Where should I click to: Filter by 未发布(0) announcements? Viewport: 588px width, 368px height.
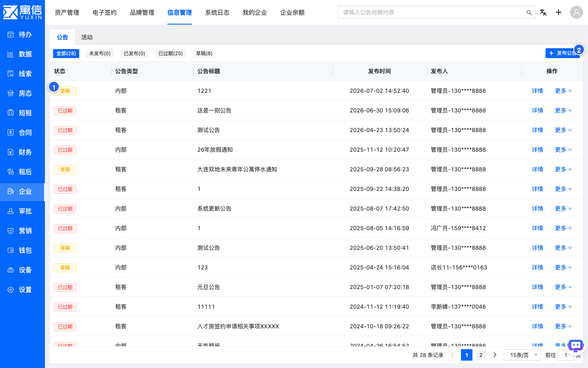100,54
